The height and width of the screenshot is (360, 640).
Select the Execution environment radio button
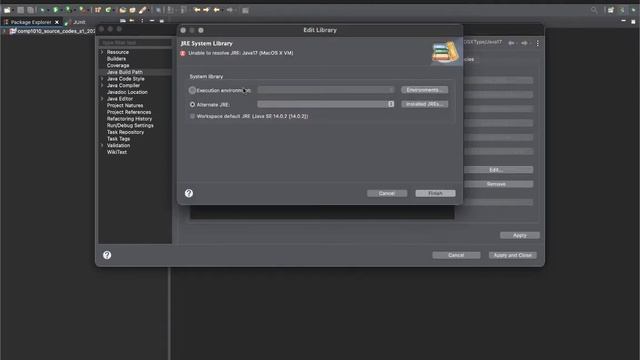coord(192,90)
